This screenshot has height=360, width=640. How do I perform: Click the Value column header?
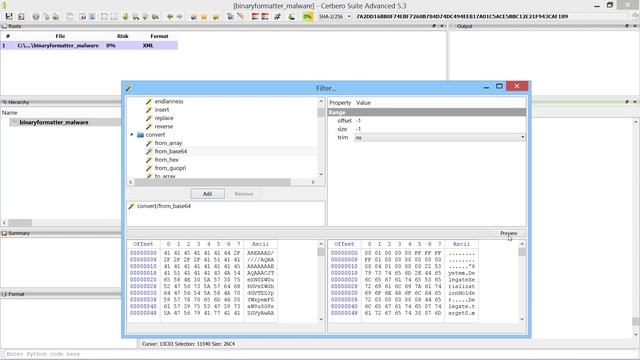click(x=363, y=103)
